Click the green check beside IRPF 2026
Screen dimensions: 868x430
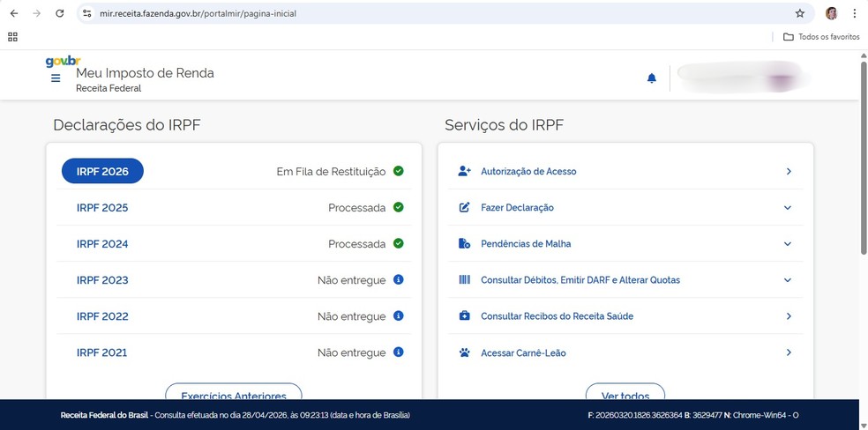coord(398,171)
